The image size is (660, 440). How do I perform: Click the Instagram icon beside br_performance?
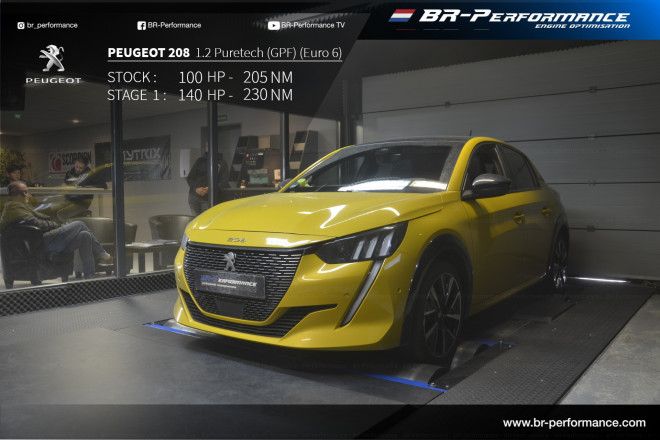pos(21,25)
